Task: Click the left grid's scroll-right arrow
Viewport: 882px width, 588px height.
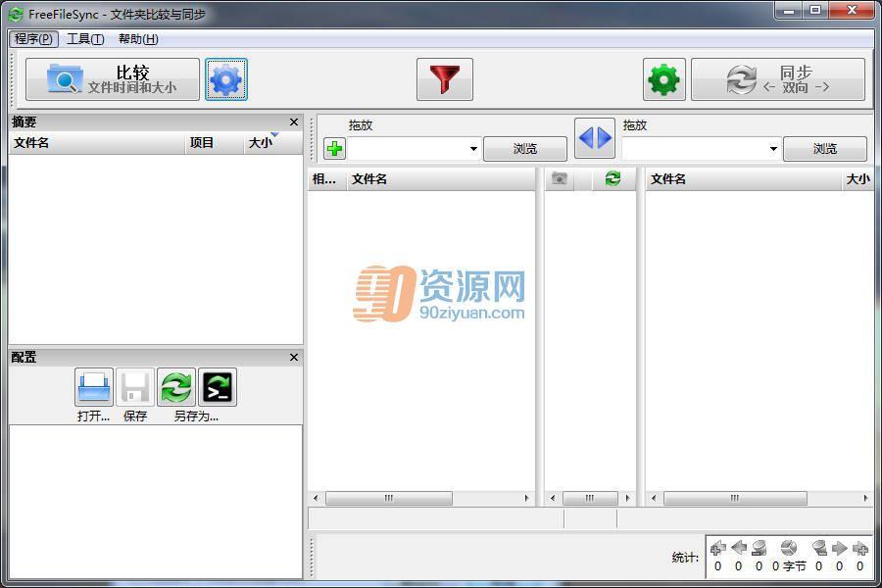Action: click(x=526, y=498)
